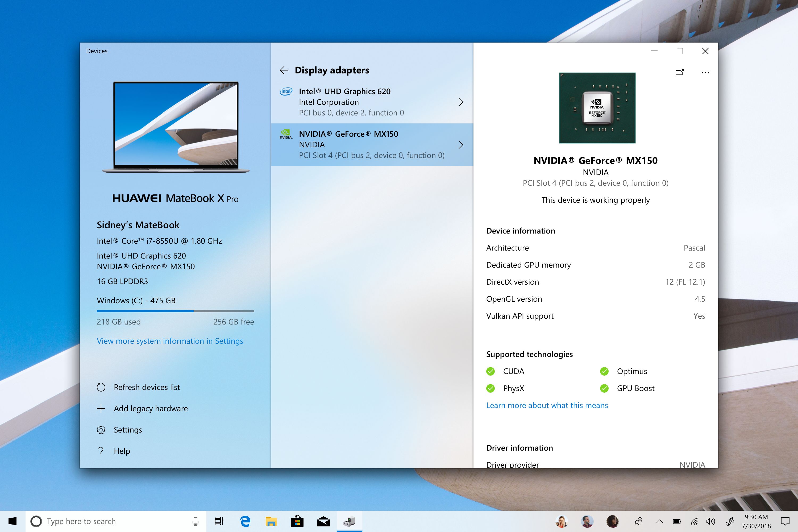Click Learn more about what this means
Screen dimensions: 798x532
point(547,405)
